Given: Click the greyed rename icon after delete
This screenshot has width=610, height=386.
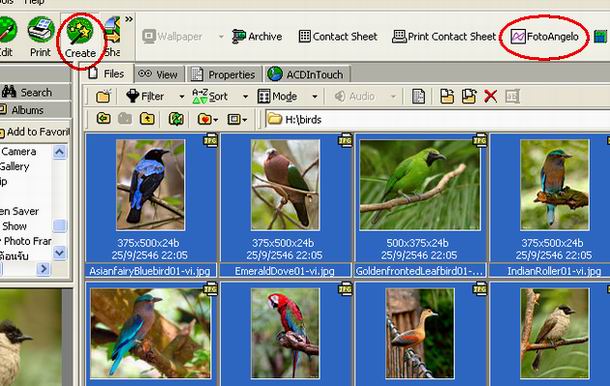Looking at the screenshot, I should (512, 96).
